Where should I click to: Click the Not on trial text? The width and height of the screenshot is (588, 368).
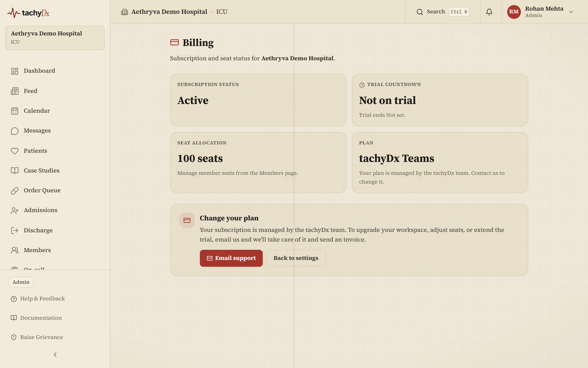tap(387, 100)
